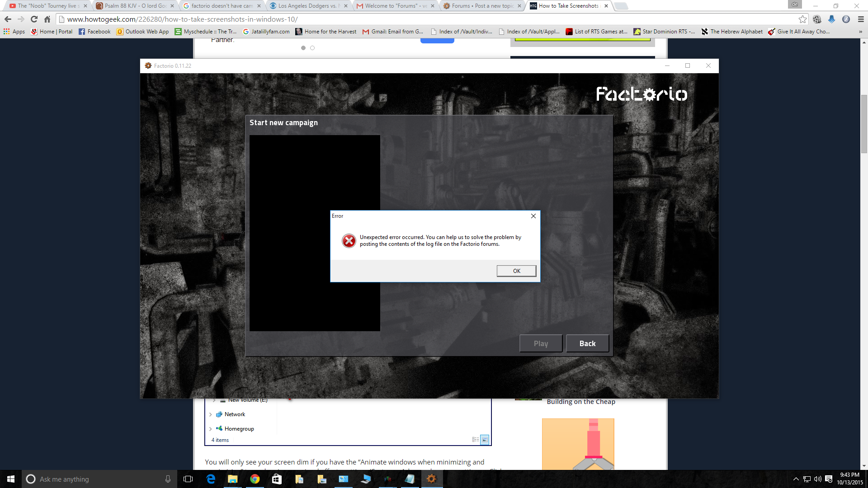Click the Cortana microphone icon
Screen dimensions: 868x488
click(168, 479)
